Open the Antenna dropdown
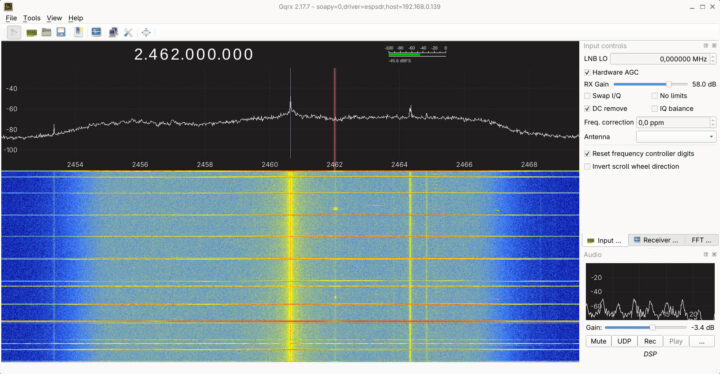 click(676, 136)
